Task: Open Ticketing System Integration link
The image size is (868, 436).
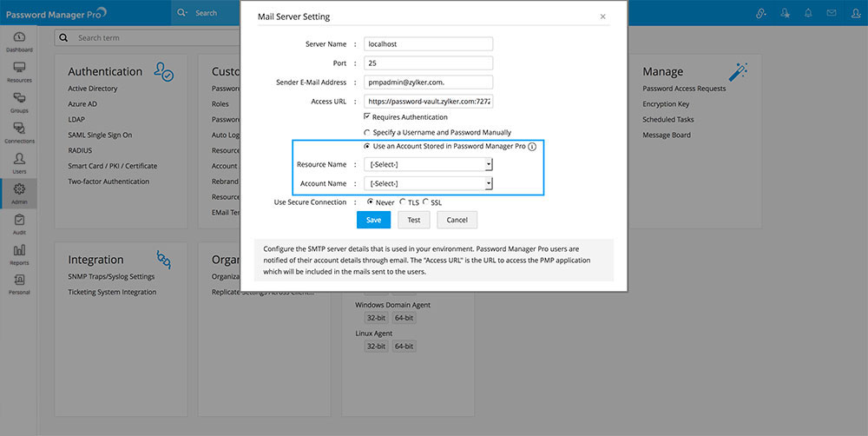Action: tap(112, 292)
